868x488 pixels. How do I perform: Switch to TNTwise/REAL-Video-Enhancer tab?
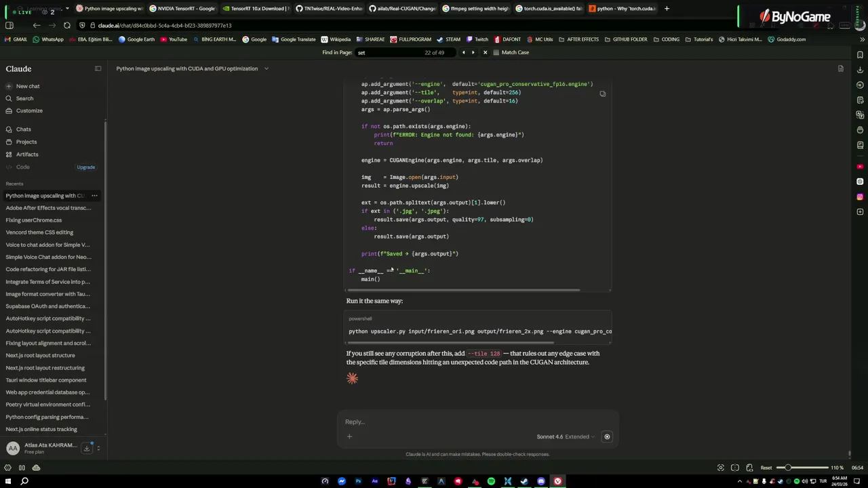click(x=328, y=9)
